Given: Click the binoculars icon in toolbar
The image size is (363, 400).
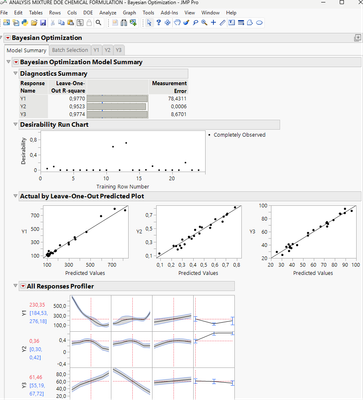Looking at the screenshot, I should click(x=124, y=23).
